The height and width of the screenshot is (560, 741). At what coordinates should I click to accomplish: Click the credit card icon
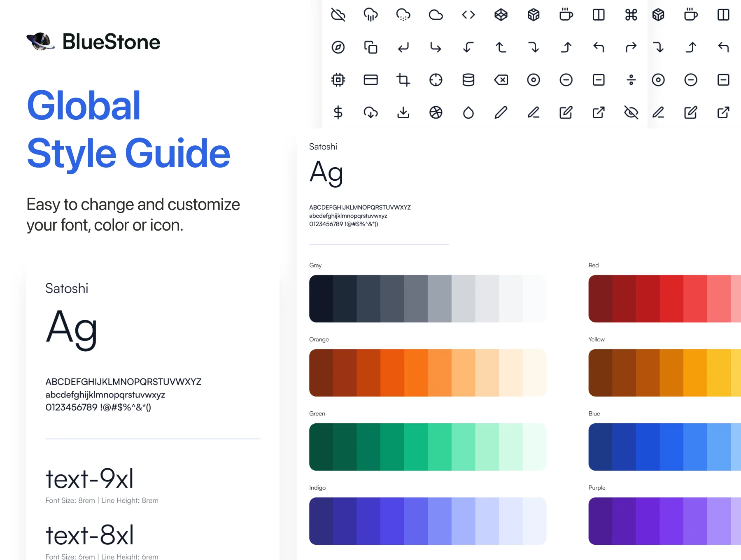coord(370,80)
